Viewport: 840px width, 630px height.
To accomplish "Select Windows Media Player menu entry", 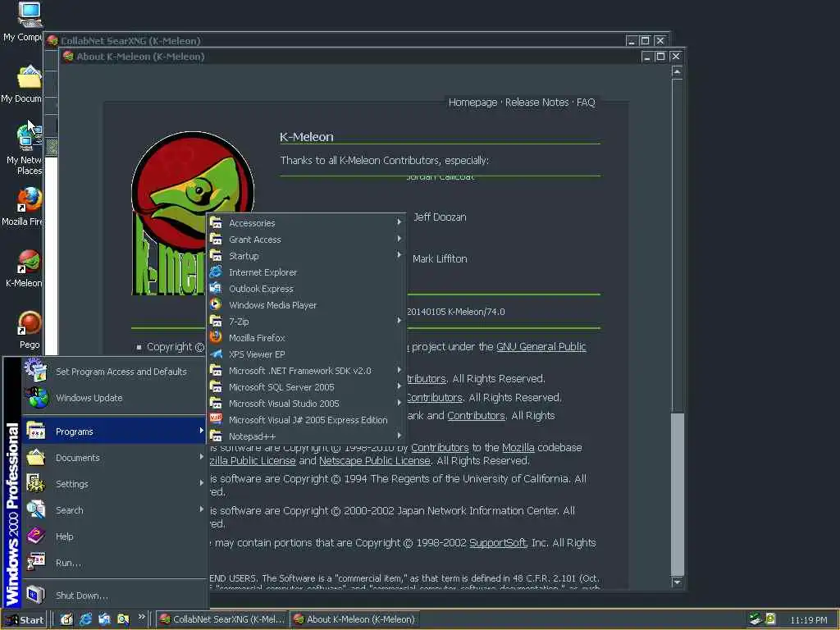I will (x=307, y=305).
